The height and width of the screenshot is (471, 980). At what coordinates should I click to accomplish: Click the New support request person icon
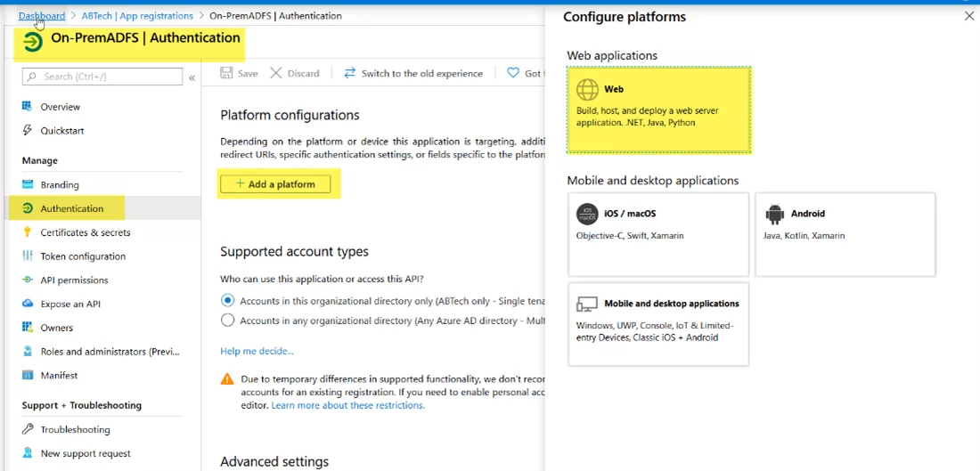tap(28, 453)
